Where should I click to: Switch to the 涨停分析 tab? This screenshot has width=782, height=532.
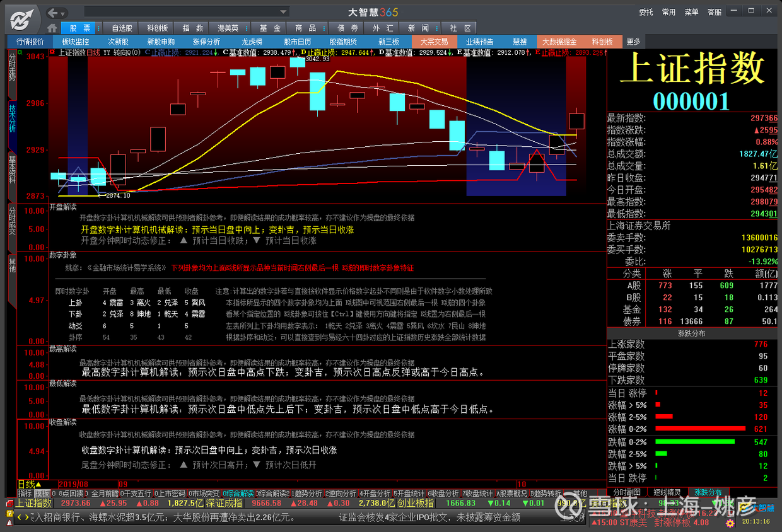(x=206, y=42)
